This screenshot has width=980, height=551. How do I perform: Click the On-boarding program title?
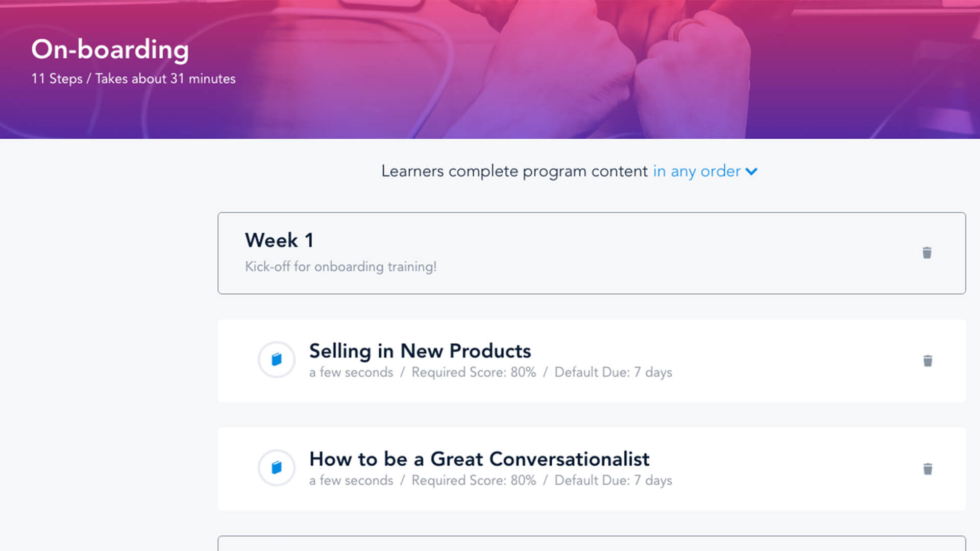pos(110,49)
